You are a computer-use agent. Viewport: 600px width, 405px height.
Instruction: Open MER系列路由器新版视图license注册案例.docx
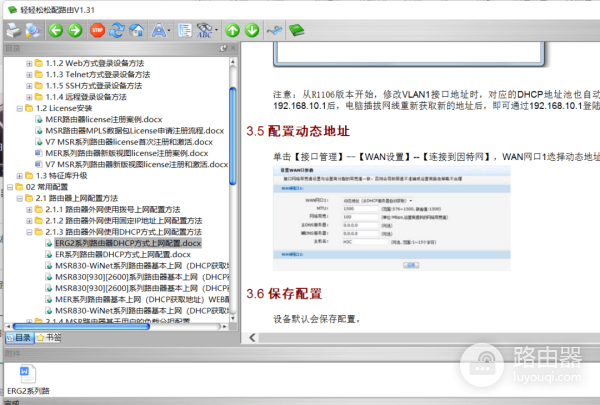click(x=127, y=153)
